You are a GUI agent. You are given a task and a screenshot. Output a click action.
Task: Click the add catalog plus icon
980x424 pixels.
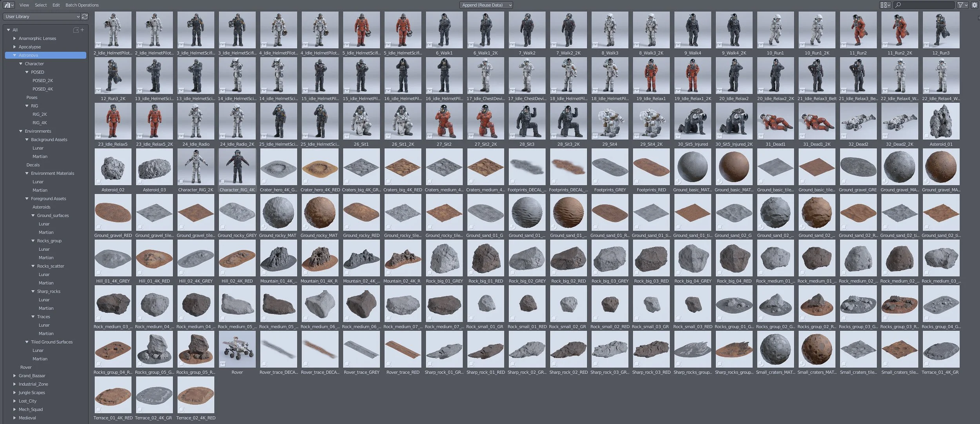point(82,30)
